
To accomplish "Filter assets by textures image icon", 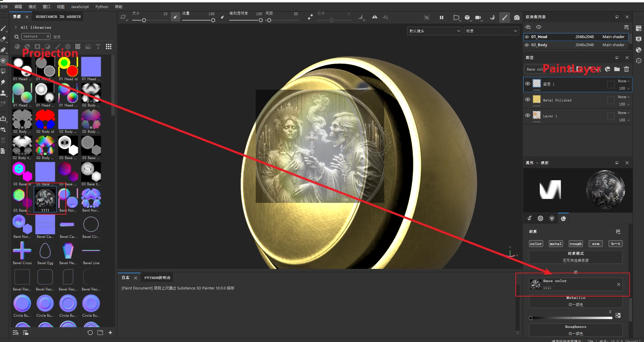I will [88, 46].
